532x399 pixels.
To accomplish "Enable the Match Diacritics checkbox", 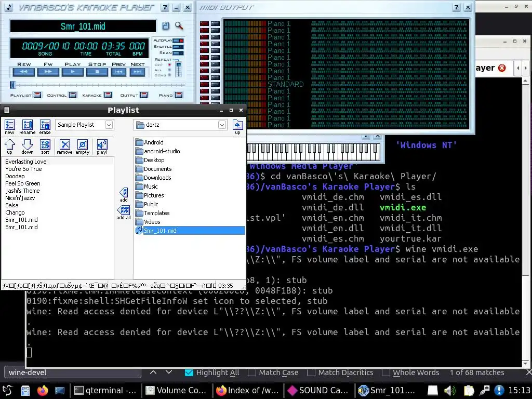I will coord(311,373).
